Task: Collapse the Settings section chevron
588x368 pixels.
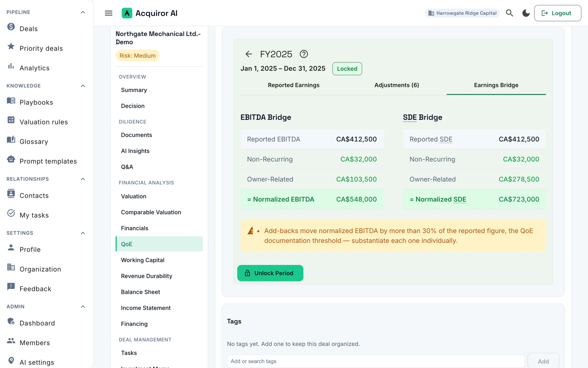Action: click(83, 233)
